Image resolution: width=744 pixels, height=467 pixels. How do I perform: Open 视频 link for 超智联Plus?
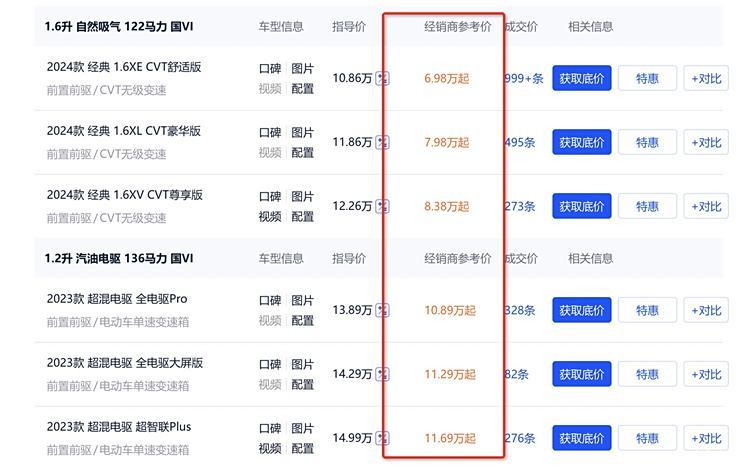270,449
